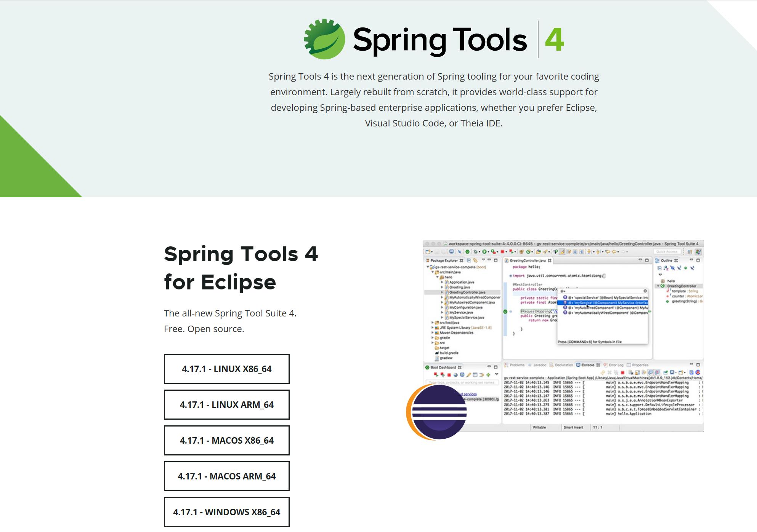
Task: Download 4.17.1 - LINUX X86_64
Action: point(226,369)
